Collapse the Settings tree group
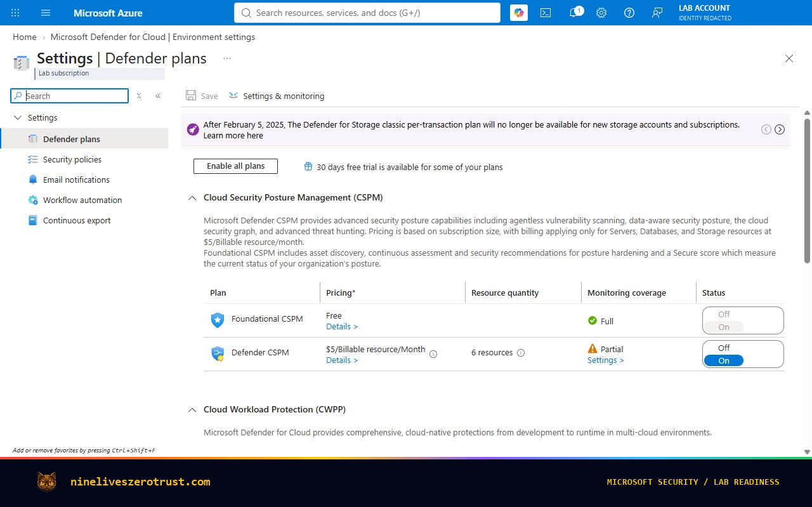This screenshot has width=812, height=507. click(17, 117)
